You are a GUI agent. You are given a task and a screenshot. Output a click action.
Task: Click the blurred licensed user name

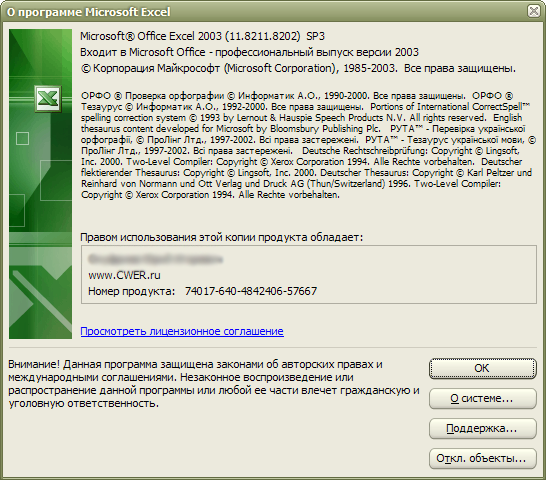[x=155, y=259]
